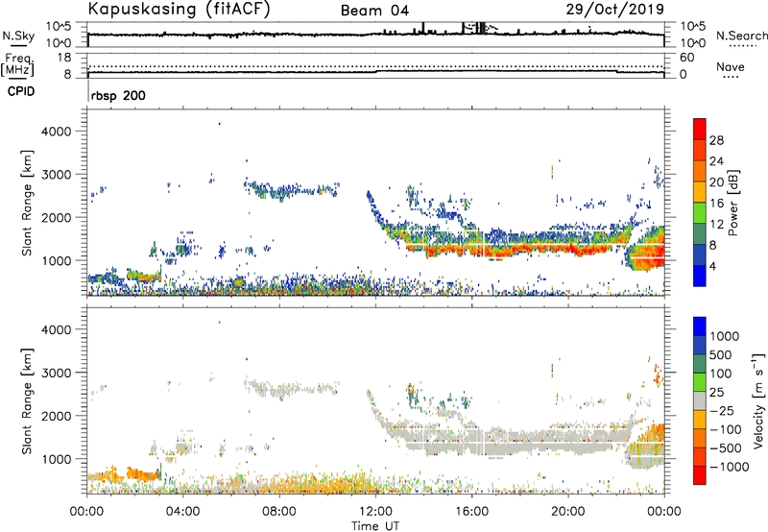The height and width of the screenshot is (532, 768).
Task: Select the -1000 label on velocity colorbar
Action: pos(729,467)
